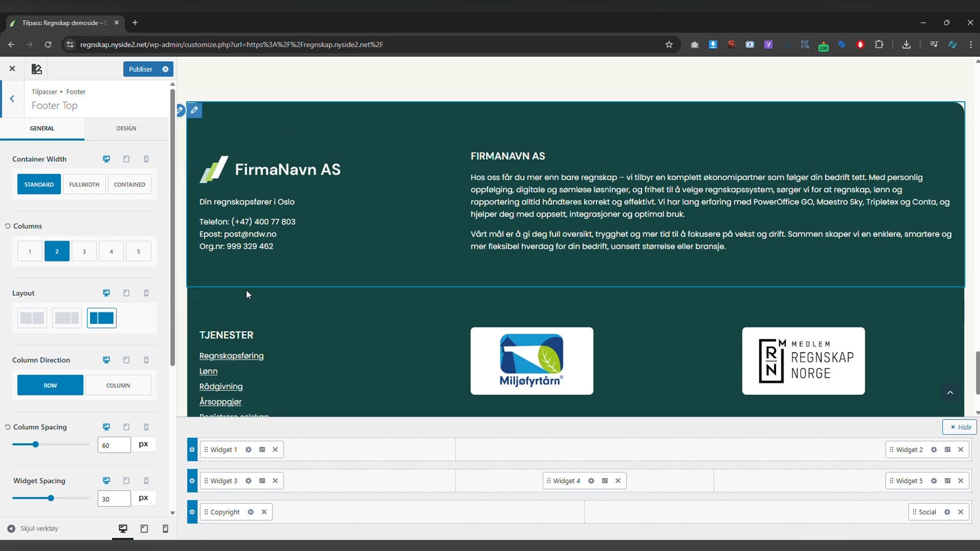Set container width to Contained
The width and height of the screenshot is (980, 551).
tap(129, 184)
